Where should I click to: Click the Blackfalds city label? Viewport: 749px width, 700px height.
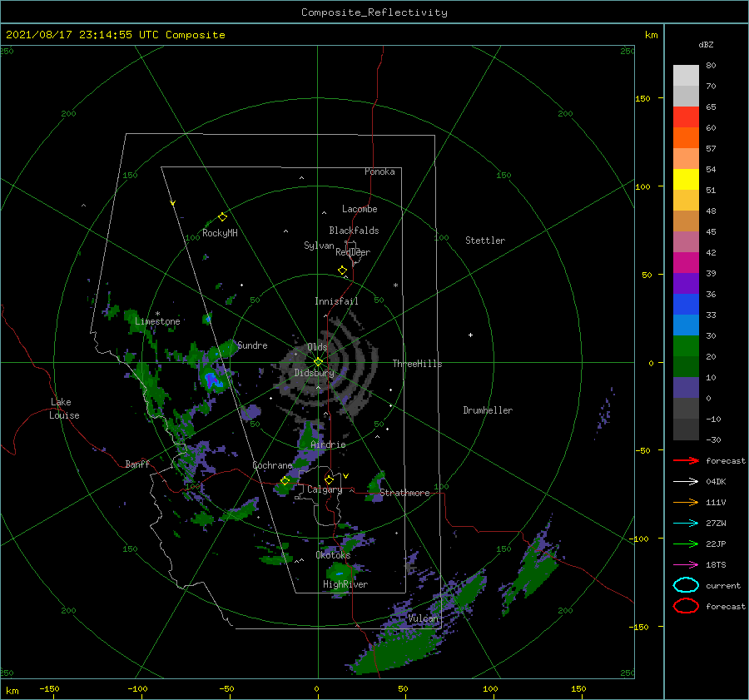(354, 231)
